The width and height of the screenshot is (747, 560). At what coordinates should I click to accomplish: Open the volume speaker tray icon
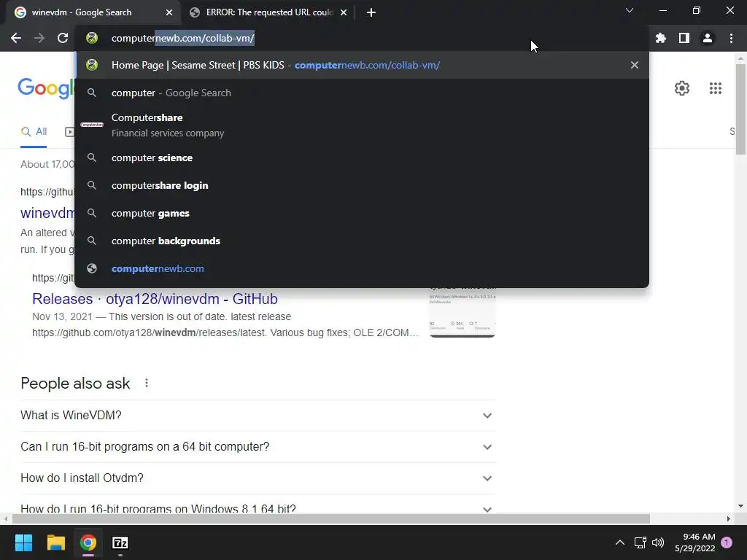[x=658, y=542]
